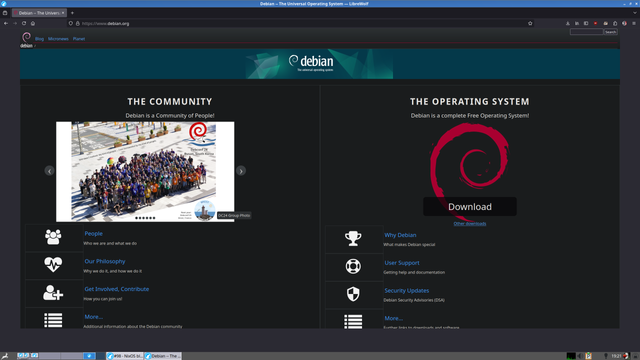640x360 pixels.
Task: Focus the URL address bar
Action: 302,23
